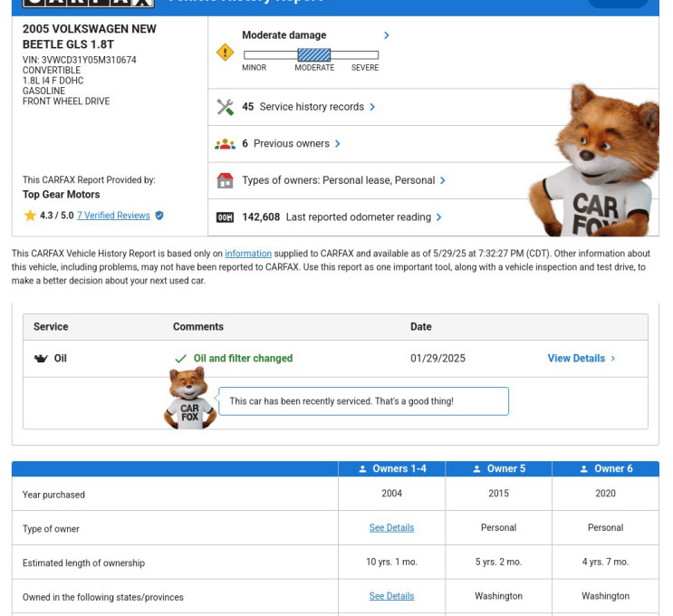Click the CARFAX logo in the header
The height and width of the screenshot is (616, 673).
pyautogui.click(x=88, y=3)
